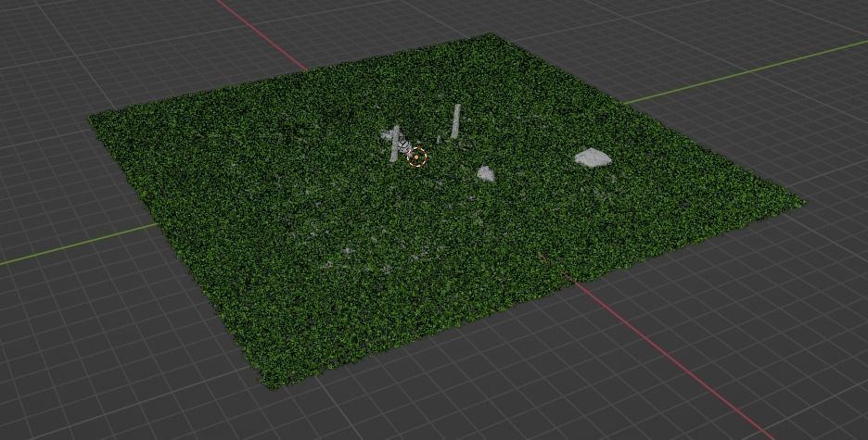Select the gray cross-shaped post object

[x=392, y=142]
